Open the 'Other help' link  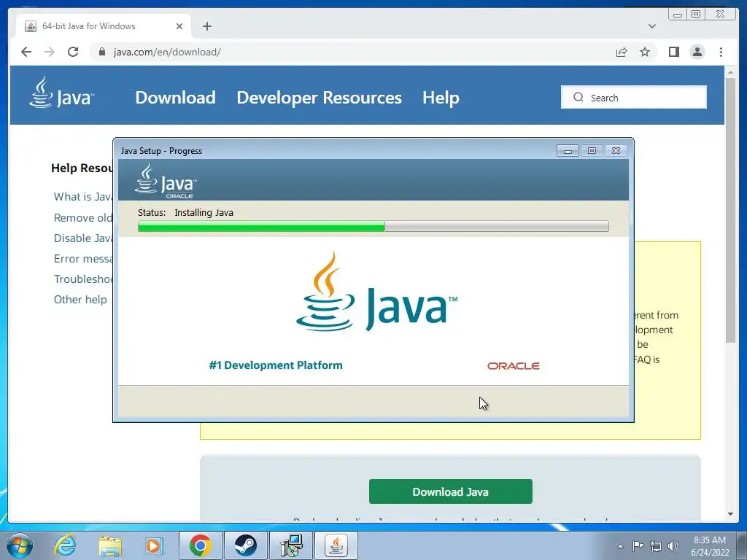pyautogui.click(x=80, y=300)
